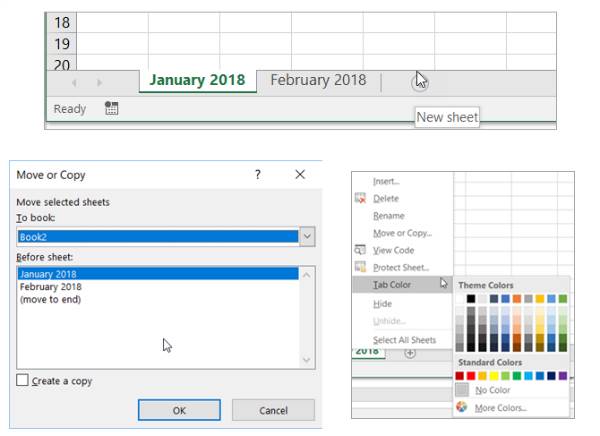600x436 pixels.
Task: Click the More Colors palette icon
Action: pos(462,407)
